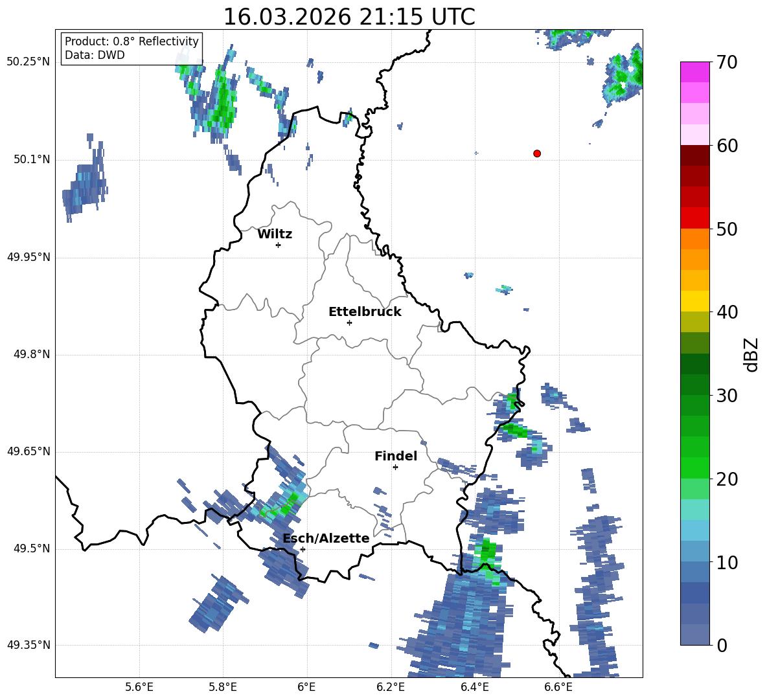Image resolution: width=767 pixels, height=700 pixels.
Task: Click the 6°E longitude label
Action: [x=306, y=687]
